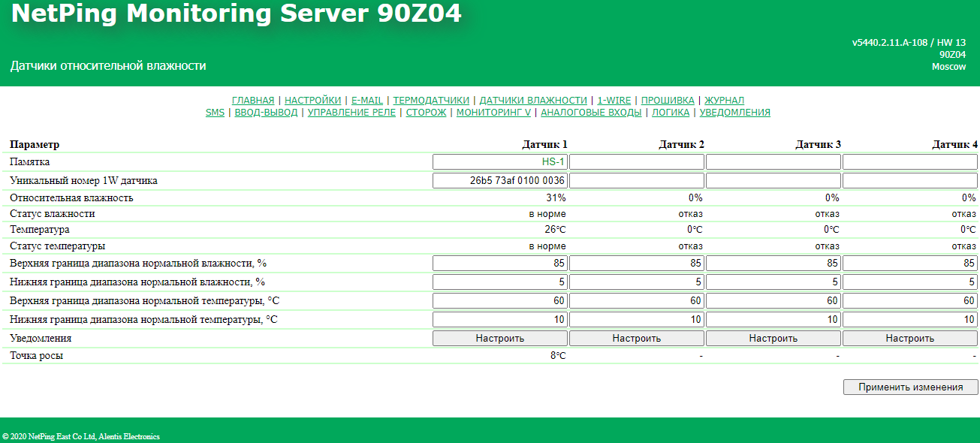Open the 1-WIRE menu link
Screen dimensions: 980x443
click(614, 100)
